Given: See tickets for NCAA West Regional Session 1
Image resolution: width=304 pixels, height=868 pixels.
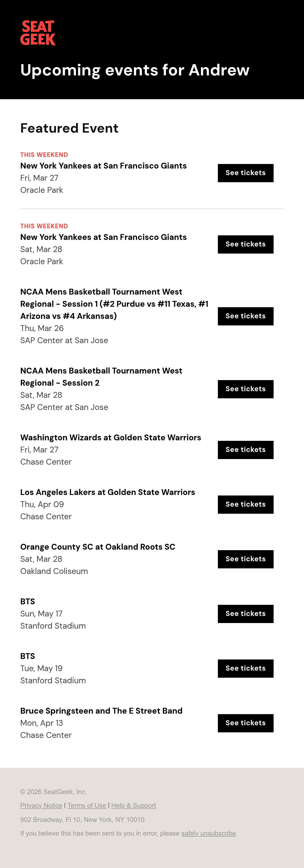Looking at the screenshot, I should point(245,316).
